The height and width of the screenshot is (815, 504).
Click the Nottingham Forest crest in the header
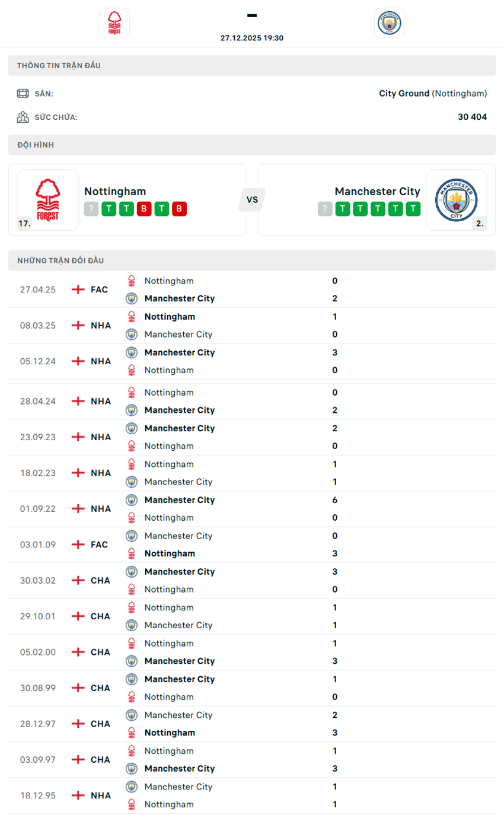coord(114,23)
